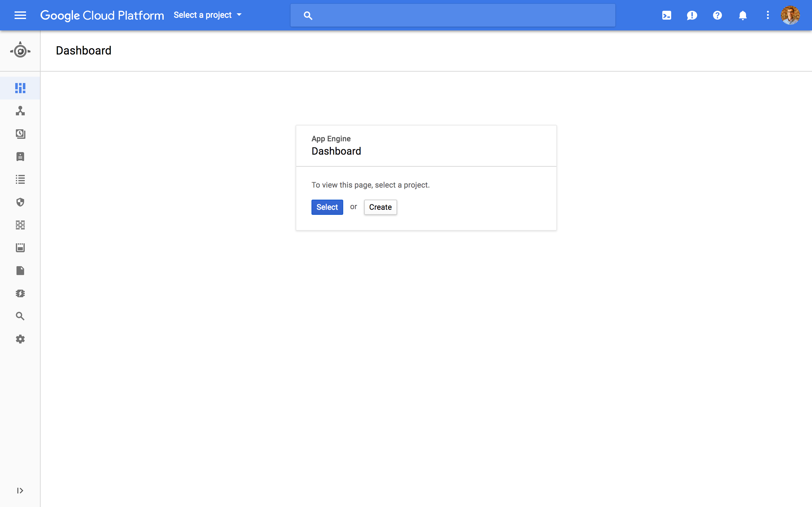Open the Versions sidebar icon
812x507 pixels.
click(20, 134)
